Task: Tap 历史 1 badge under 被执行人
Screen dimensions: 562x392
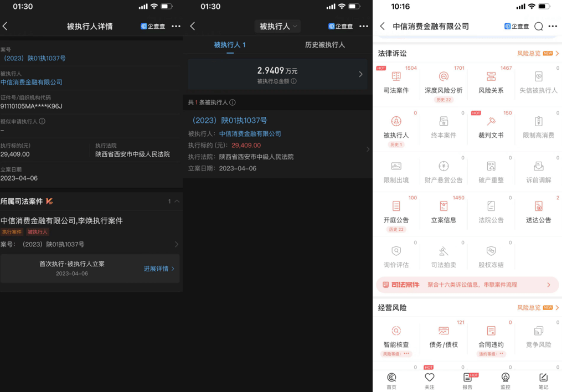Action: (x=396, y=145)
